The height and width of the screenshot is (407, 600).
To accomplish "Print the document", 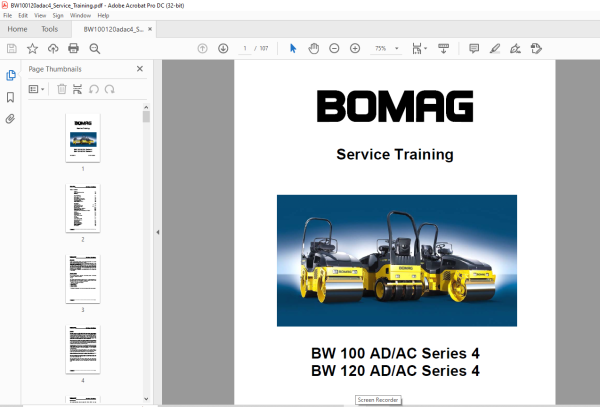I will click(x=73, y=49).
